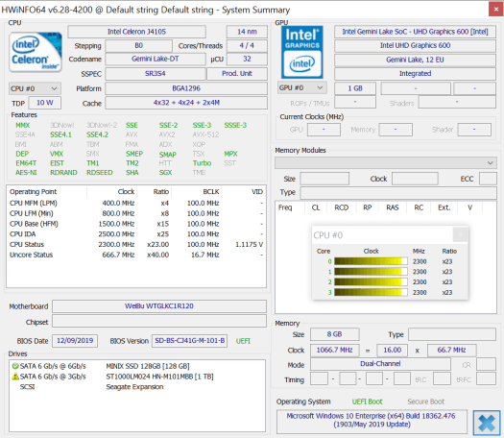Click the Stepping B0 field

coord(139,46)
